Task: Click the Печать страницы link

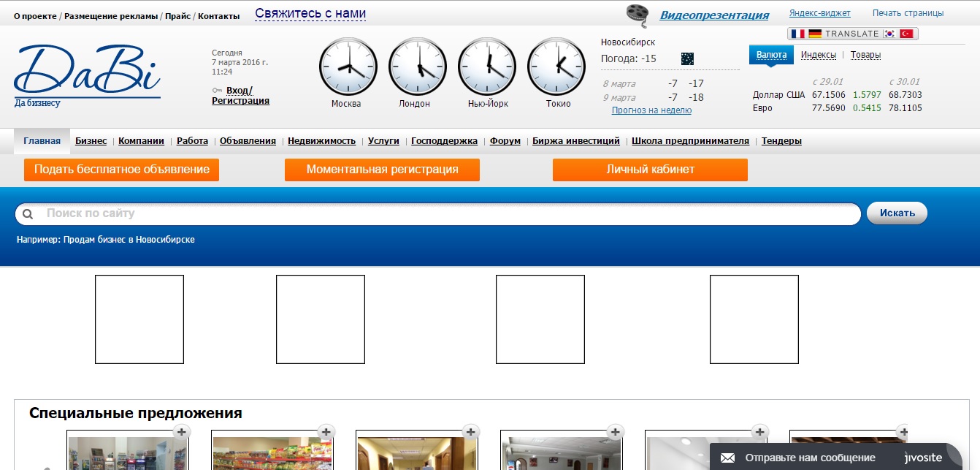Action: 908,13
